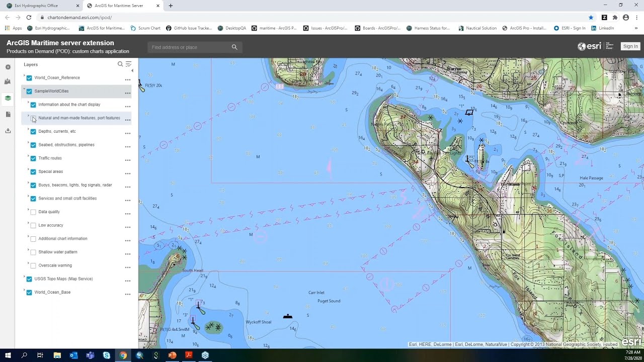Open ESRI - Sign In bookmark
This screenshot has height=362, width=644.
click(570, 28)
